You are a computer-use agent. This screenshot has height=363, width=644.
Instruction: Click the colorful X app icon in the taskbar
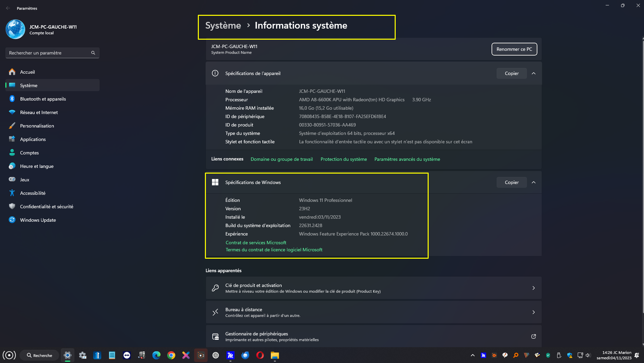tap(186, 355)
